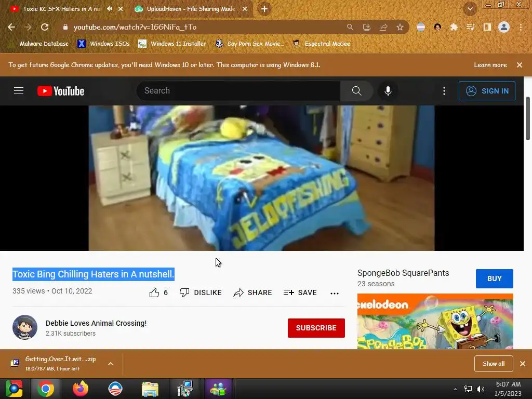Click volume speaker icon in system tray
Viewport: 532px width, 399px height.
tap(481, 389)
